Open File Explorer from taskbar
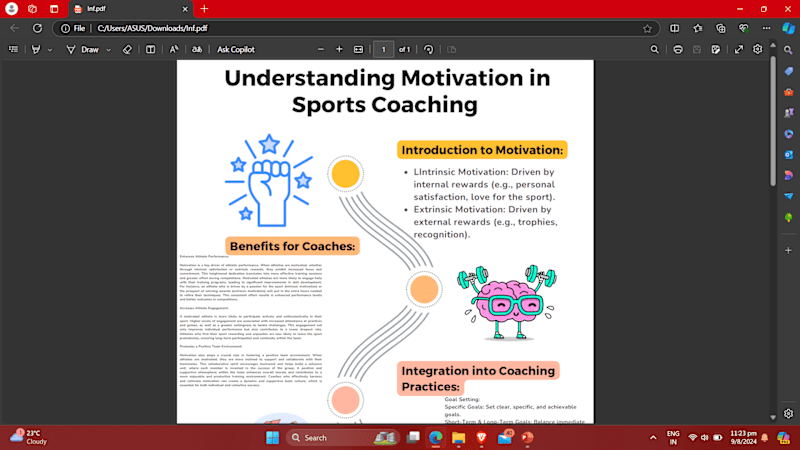Viewport: 800px width, 450px height. [x=458, y=438]
